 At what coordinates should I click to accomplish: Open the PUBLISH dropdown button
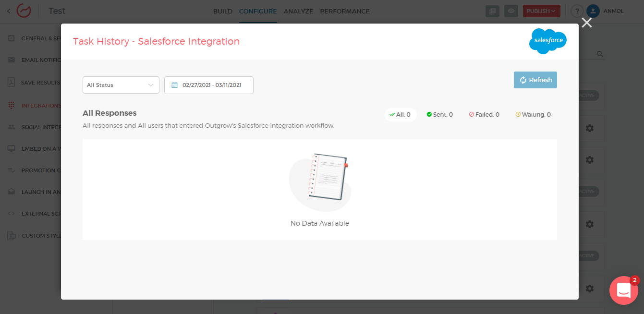[542, 11]
